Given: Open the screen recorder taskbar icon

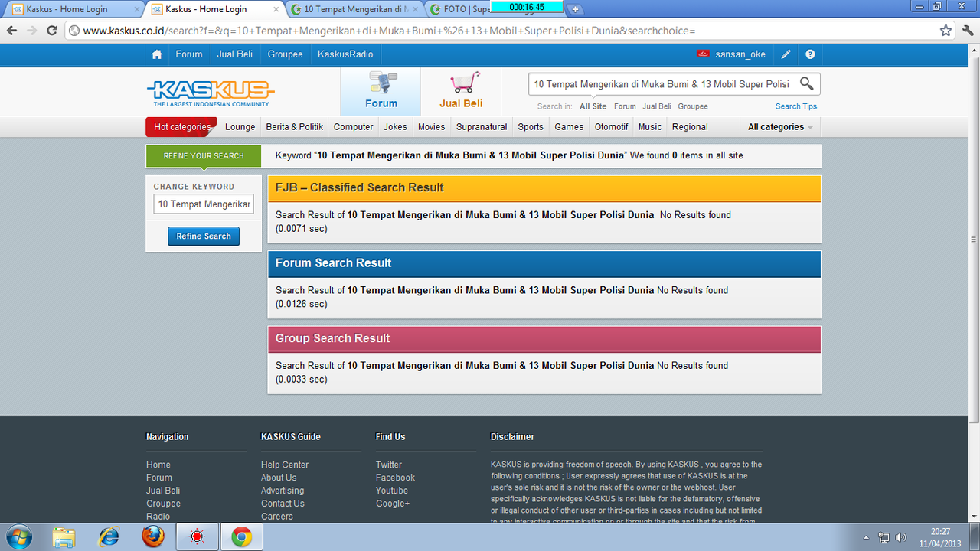Looking at the screenshot, I should (198, 537).
